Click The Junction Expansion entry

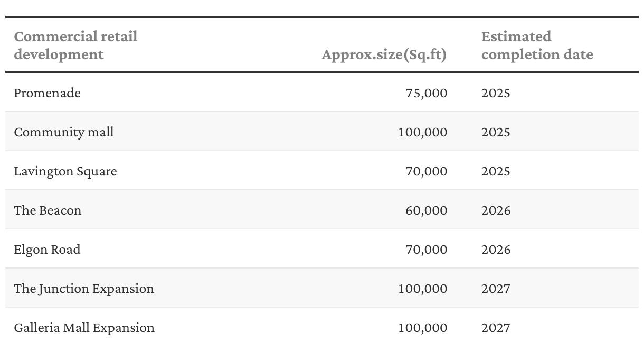[x=84, y=289]
